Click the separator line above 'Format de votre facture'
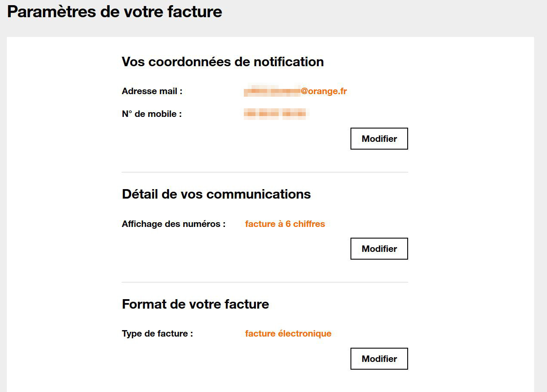Image resolution: width=547 pixels, height=392 pixels. coord(264,282)
